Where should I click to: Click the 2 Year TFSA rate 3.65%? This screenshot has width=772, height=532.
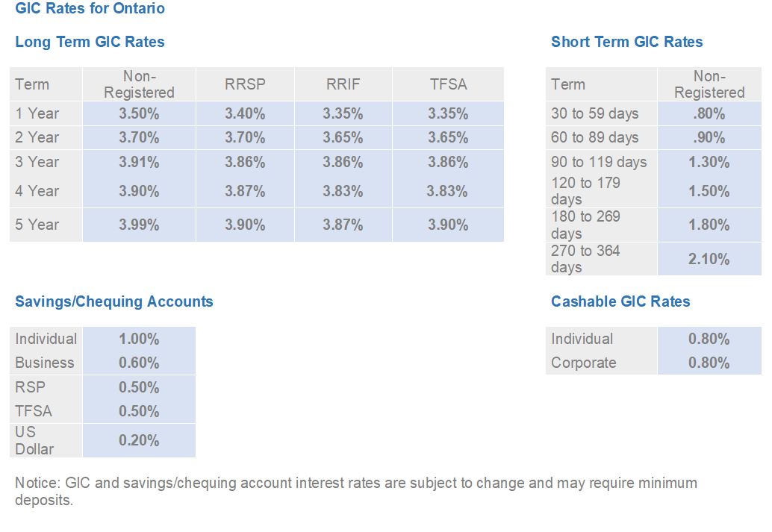[448, 137]
